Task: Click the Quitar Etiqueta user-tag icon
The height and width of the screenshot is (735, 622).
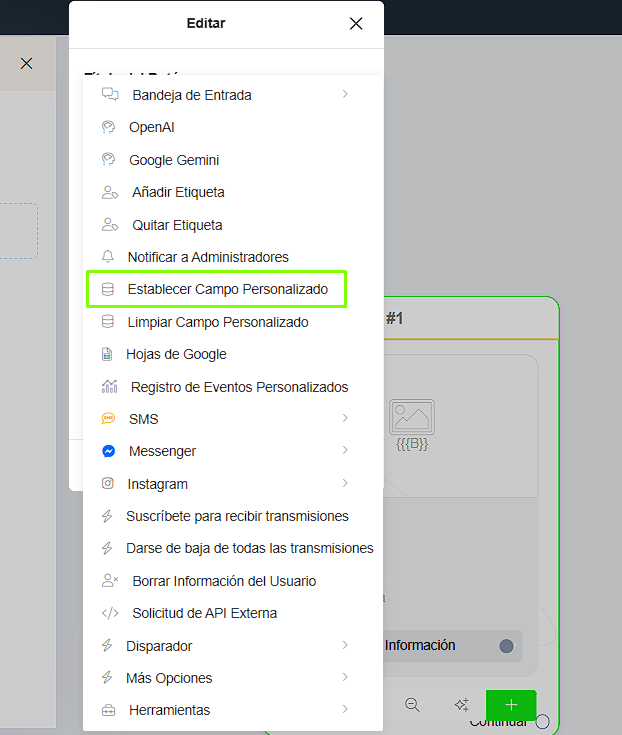Action: pos(110,225)
